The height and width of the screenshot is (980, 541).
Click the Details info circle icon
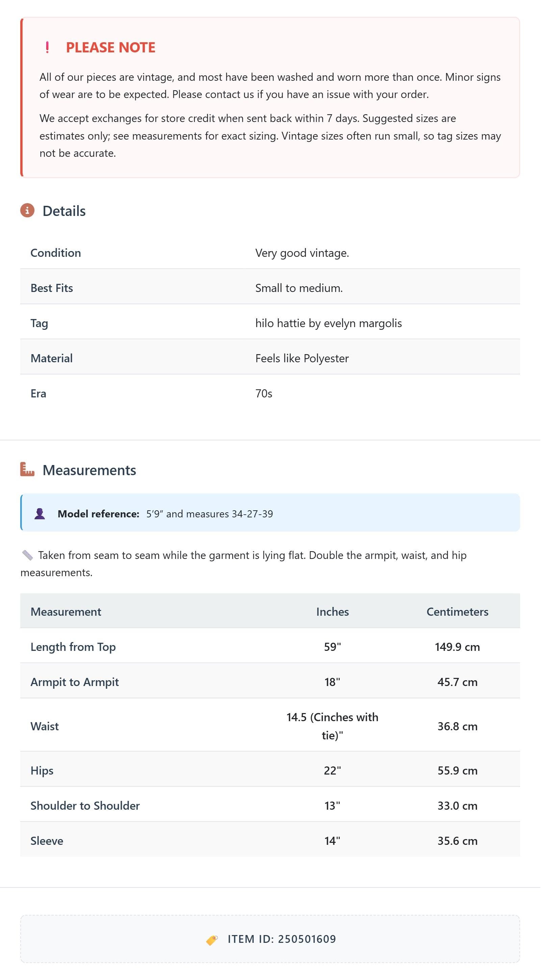(27, 211)
